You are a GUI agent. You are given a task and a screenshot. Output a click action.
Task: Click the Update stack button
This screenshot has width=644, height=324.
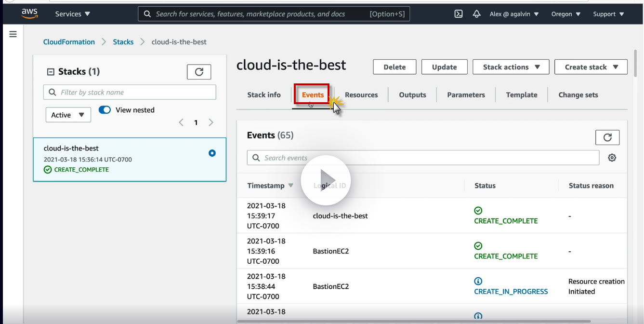tap(444, 67)
